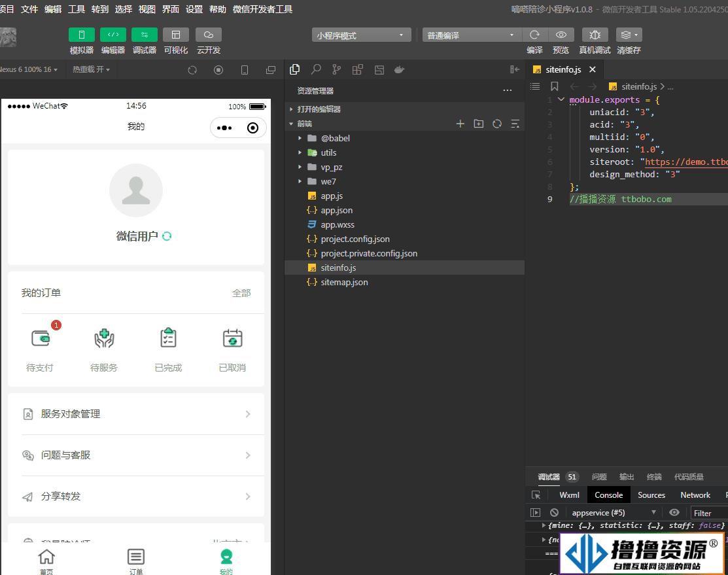
Task: Open the docker whale icon
Action: point(399,70)
